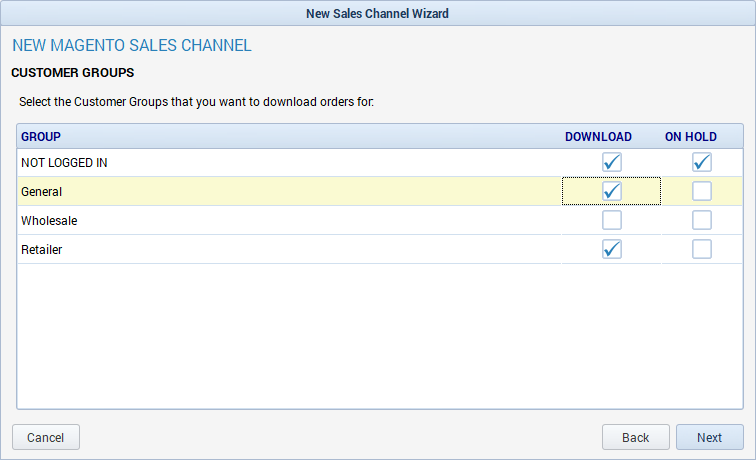The height and width of the screenshot is (460, 756).
Task: Click the Cancel button
Action: [46, 437]
